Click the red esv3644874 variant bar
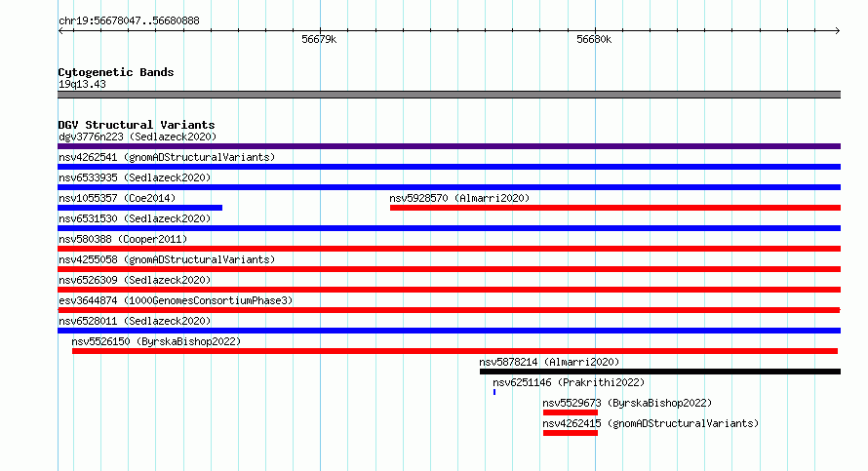This screenshot has width=868, height=471. pos(449,310)
